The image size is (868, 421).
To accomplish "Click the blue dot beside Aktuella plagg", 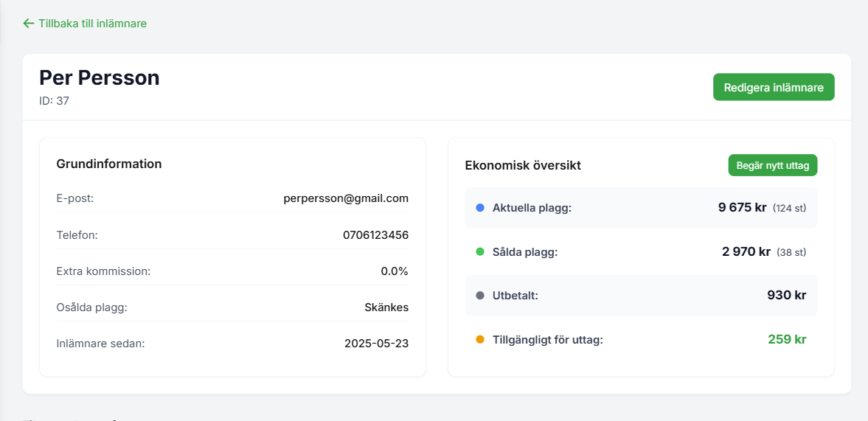I will point(480,208).
